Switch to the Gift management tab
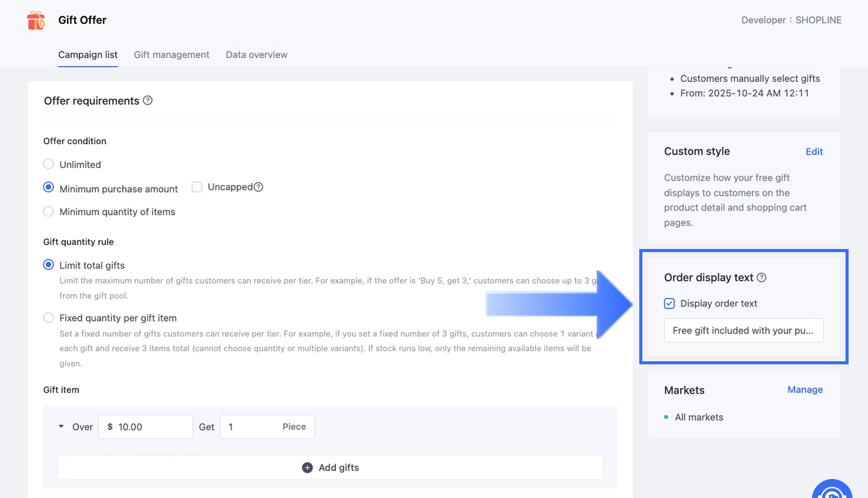Image resolution: width=868 pixels, height=498 pixels. pos(172,55)
